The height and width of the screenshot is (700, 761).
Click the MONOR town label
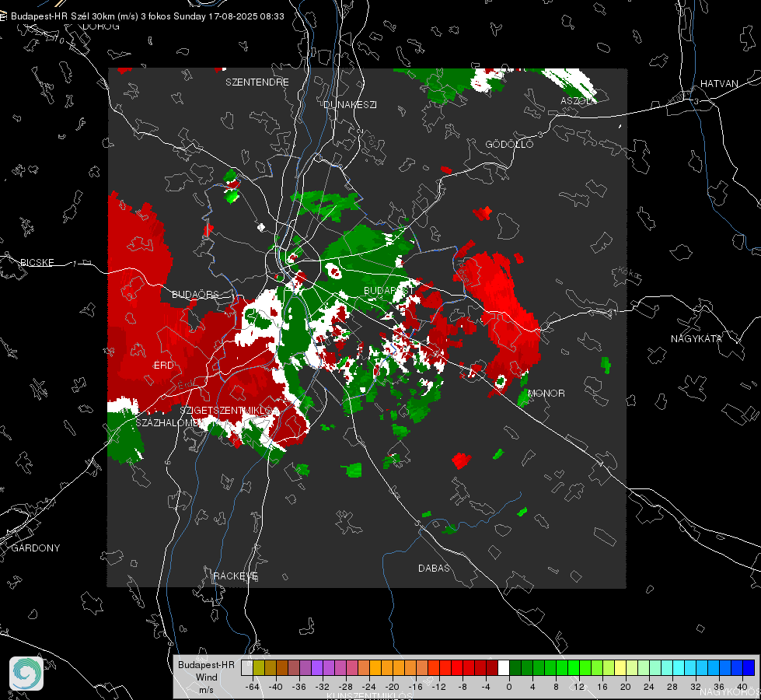(546, 394)
